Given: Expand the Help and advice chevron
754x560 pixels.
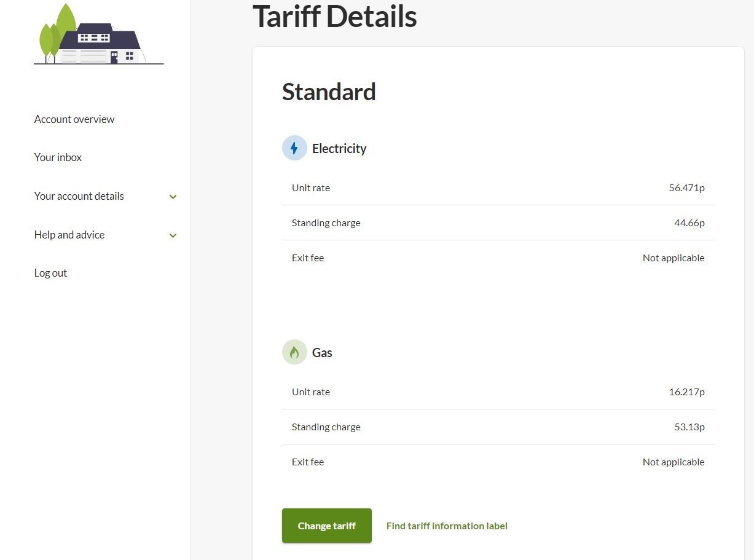Looking at the screenshot, I should pos(173,235).
